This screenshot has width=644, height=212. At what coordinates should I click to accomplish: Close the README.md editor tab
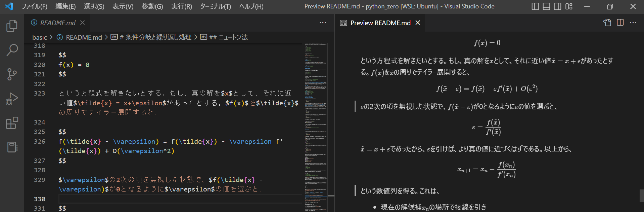tap(83, 23)
